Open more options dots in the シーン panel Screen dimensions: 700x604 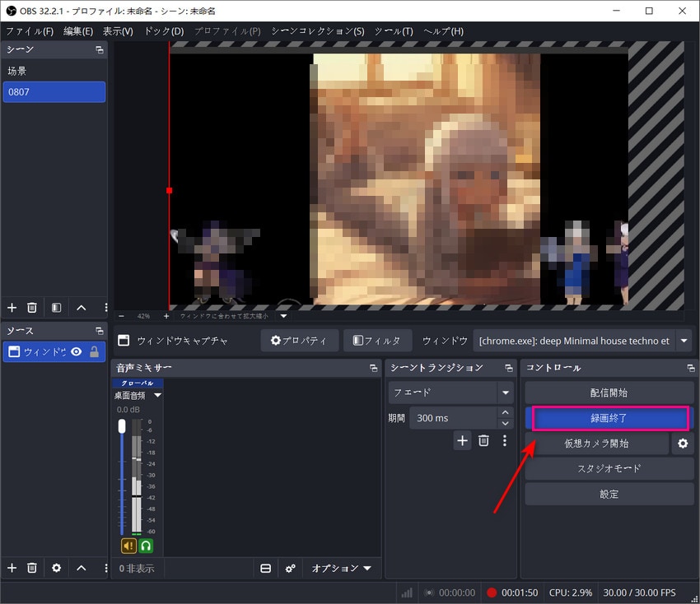[105, 308]
